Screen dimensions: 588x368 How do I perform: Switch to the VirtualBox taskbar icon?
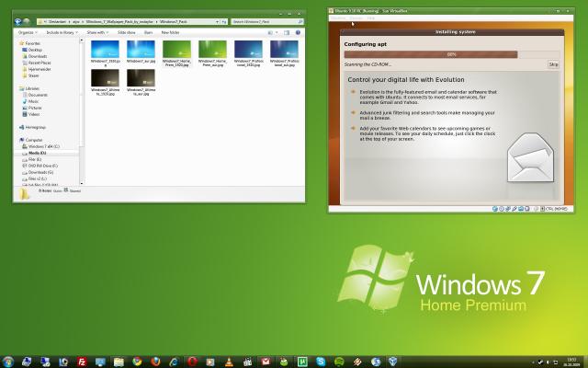pyautogui.click(x=392, y=362)
